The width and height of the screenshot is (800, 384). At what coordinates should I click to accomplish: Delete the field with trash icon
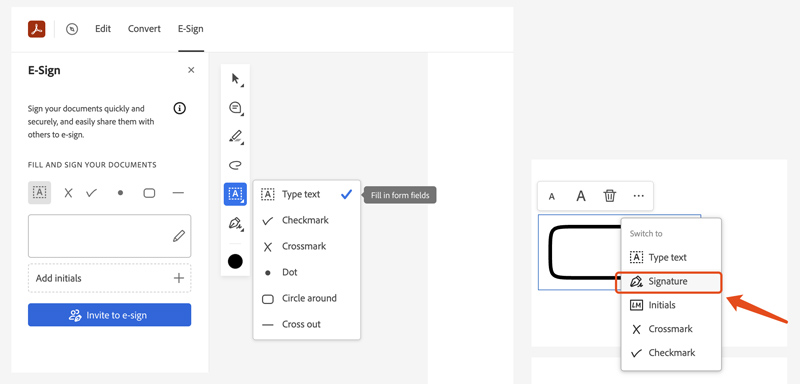coord(610,196)
